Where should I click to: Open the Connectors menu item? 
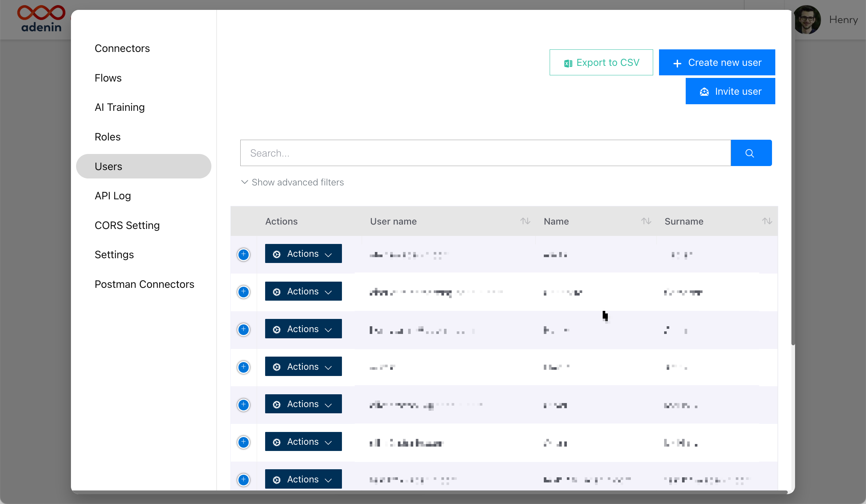coord(122,48)
